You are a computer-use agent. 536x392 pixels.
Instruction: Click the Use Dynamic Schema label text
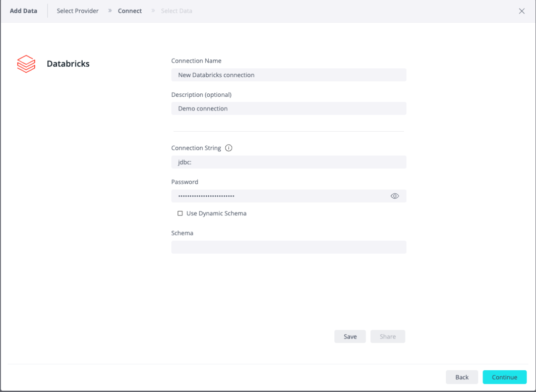[216, 213]
